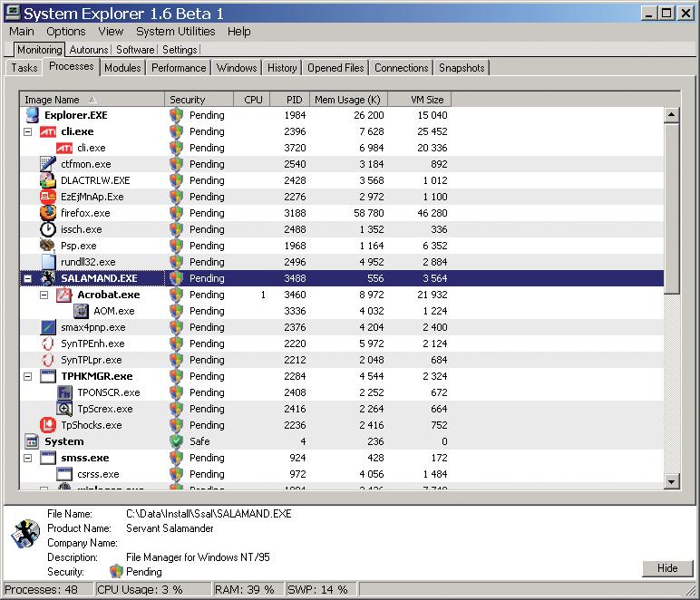Open the Snapshots tab
Viewport: 700px width, 600px height.
(x=462, y=68)
